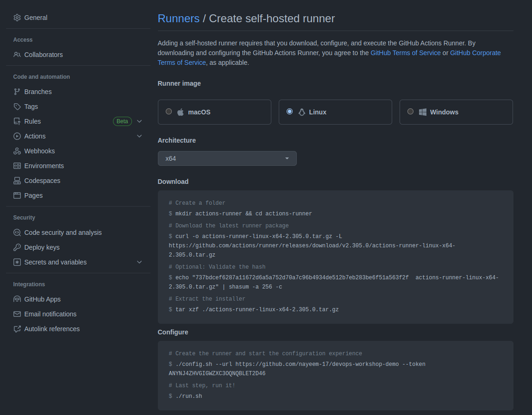Click the Windows label text

click(444, 112)
